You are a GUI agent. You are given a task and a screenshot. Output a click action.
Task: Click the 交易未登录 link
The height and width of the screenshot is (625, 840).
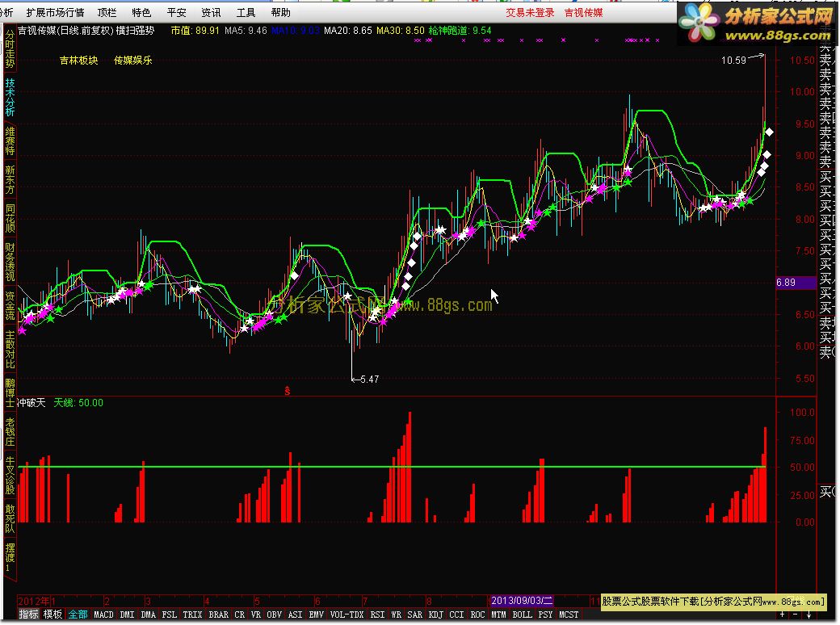click(x=530, y=12)
